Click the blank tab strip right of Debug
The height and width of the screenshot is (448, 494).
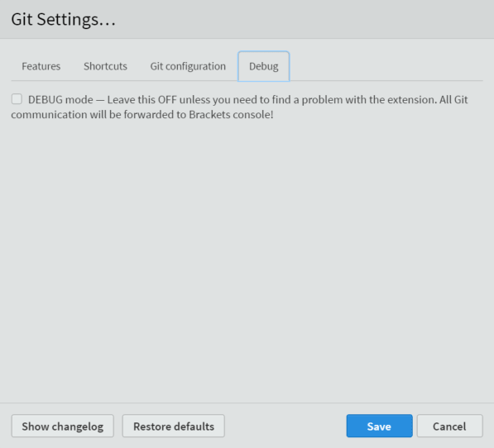tap(386, 66)
